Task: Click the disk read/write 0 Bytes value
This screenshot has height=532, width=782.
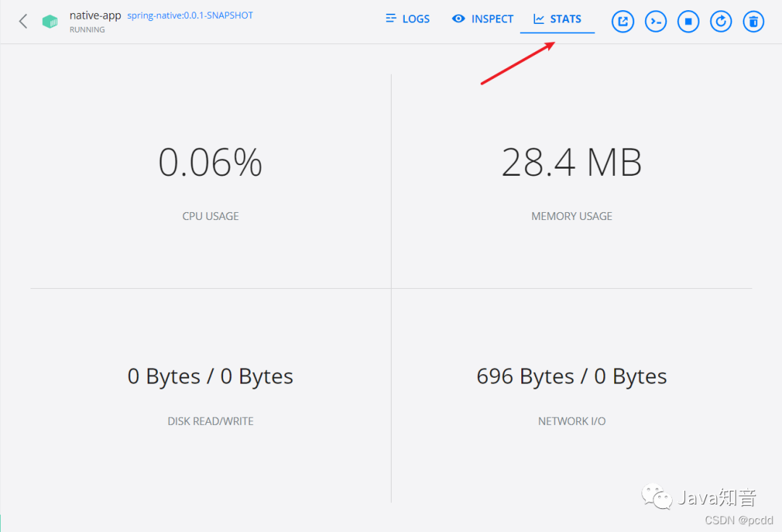Action: (210, 376)
